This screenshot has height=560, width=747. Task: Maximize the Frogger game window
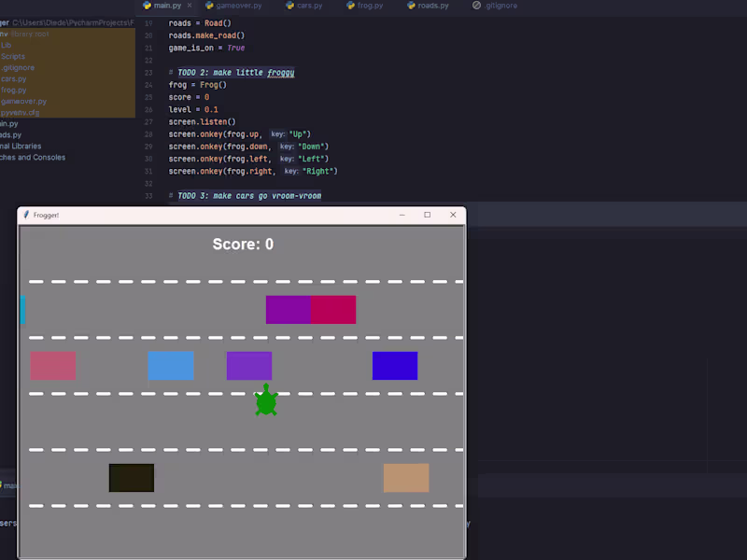coord(428,215)
